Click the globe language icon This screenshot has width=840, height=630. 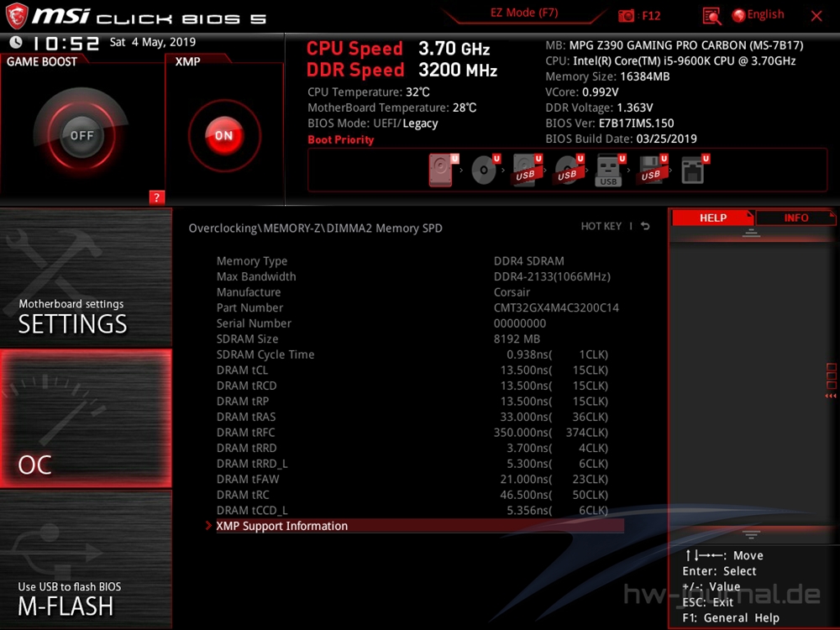coord(738,15)
